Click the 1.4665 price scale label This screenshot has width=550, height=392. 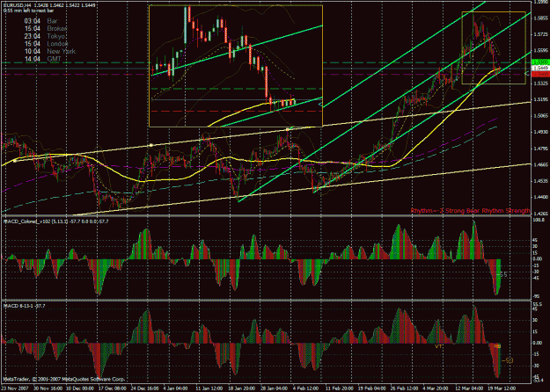(541, 164)
